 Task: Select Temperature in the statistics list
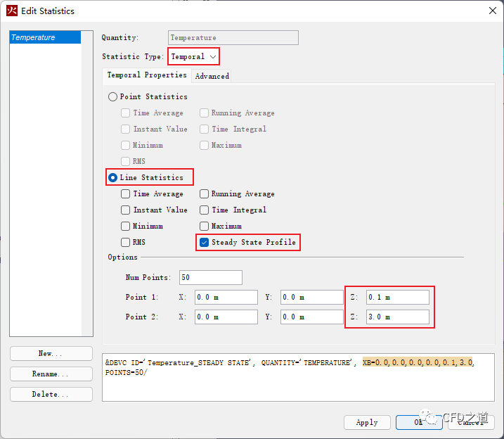[x=45, y=37]
